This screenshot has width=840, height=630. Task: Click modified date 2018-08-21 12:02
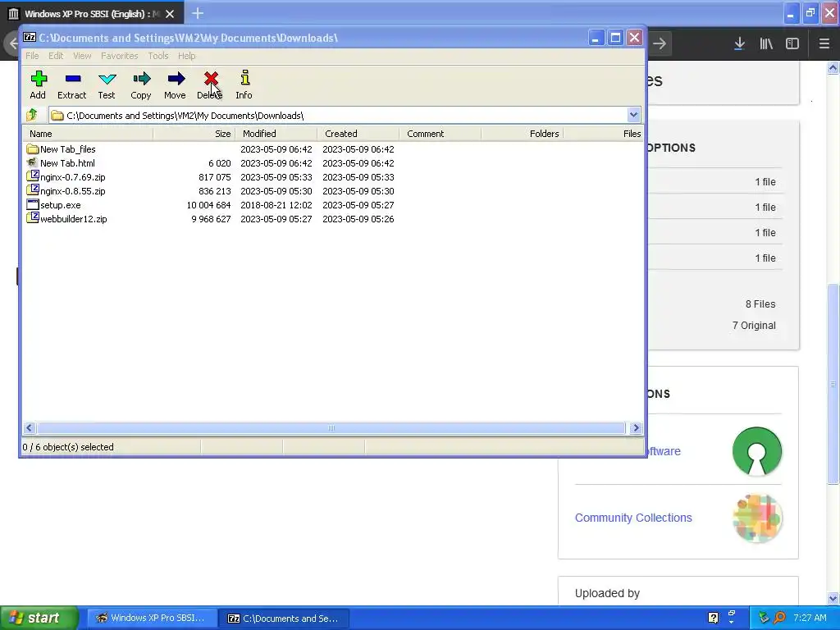coord(276,204)
